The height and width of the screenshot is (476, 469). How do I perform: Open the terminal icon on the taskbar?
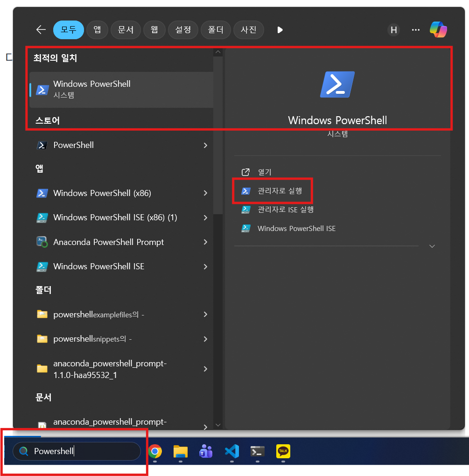click(x=257, y=451)
